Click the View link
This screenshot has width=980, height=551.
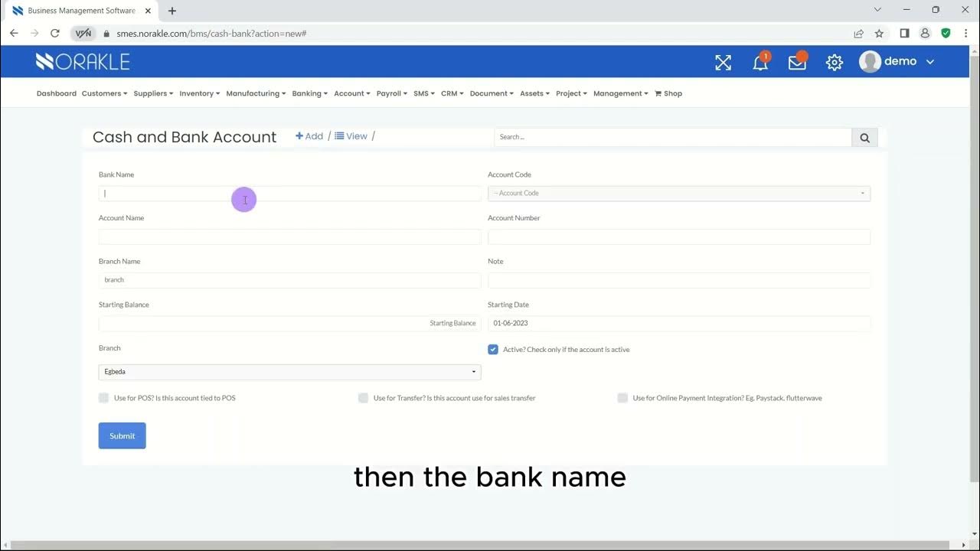(351, 136)
